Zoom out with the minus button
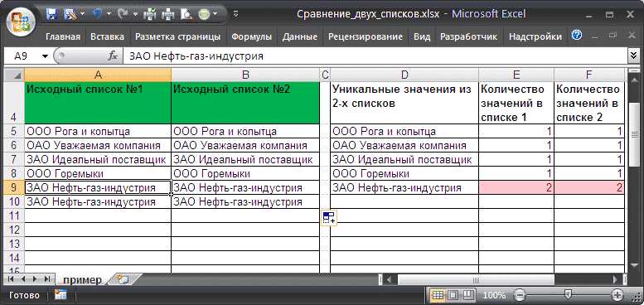This screenshot has width=644, height=305. (520, 295)
